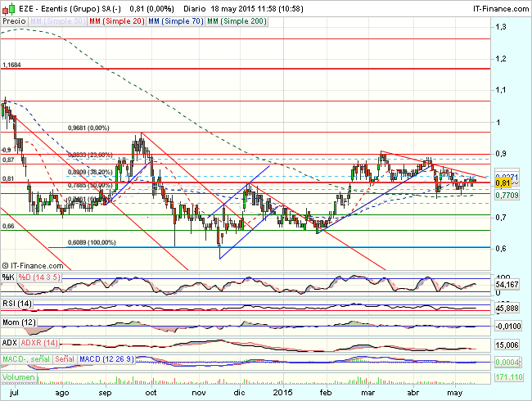Click the 1,2 price axis label
This screenshot has width=532, height=401.
point(501,59)
